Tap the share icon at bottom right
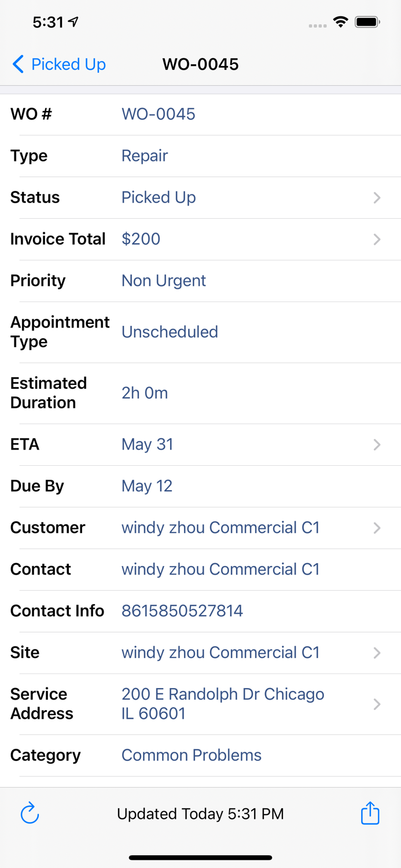 pyautogui.click(x=370, y=813)
